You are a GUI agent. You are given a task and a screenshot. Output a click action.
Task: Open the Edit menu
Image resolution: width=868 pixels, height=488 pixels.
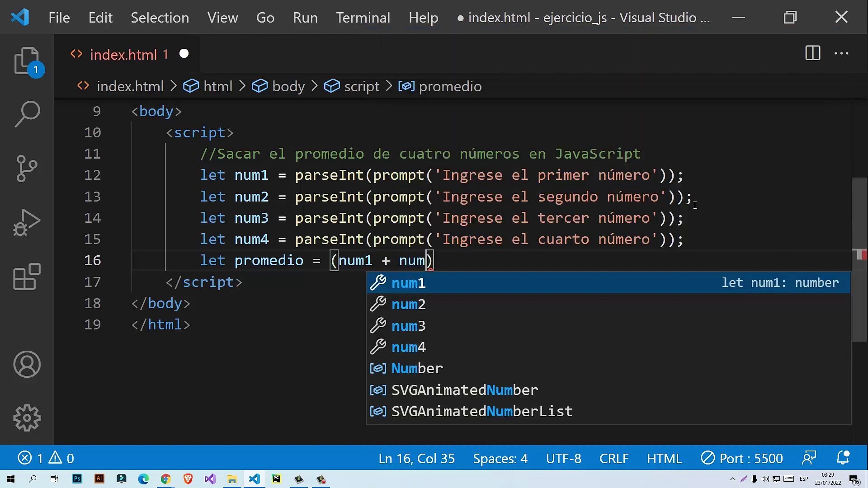100,17
